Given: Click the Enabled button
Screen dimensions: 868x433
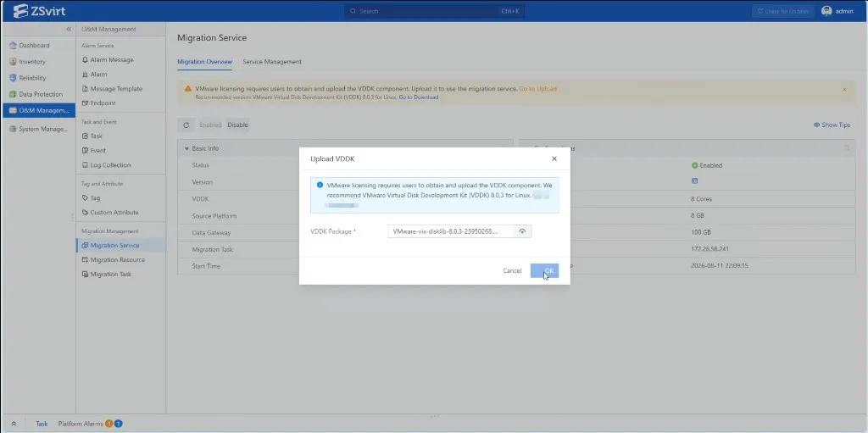Looking at the screenshot, I should point(210,125).
